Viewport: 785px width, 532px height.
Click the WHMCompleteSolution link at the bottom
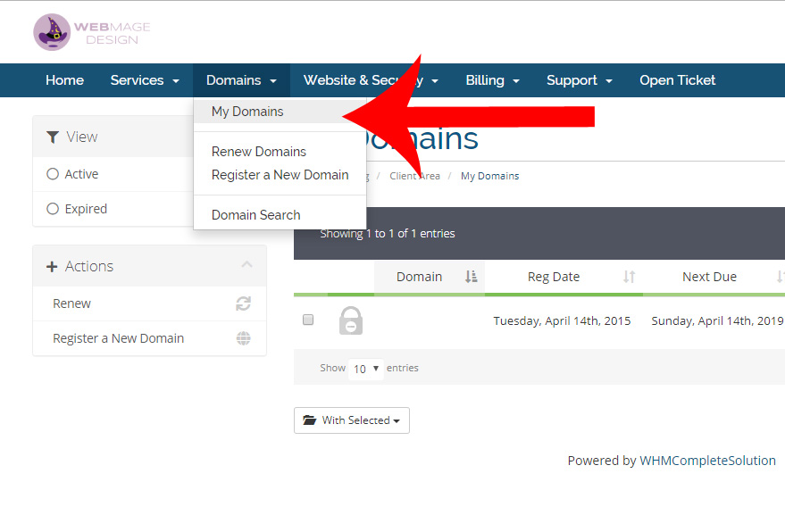708,460
